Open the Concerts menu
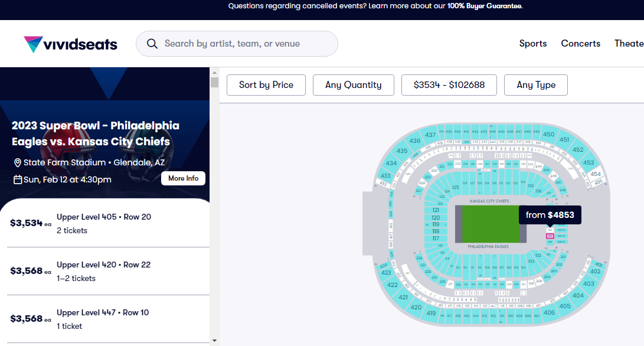Image resolution: width=644 pixels, height=346 pixels. click(580, 44)
